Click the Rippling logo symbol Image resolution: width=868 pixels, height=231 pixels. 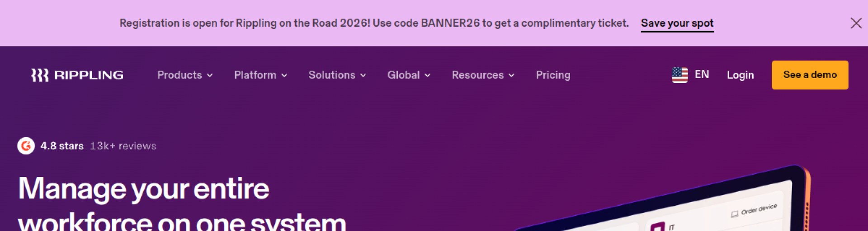(x=40, y=75)
